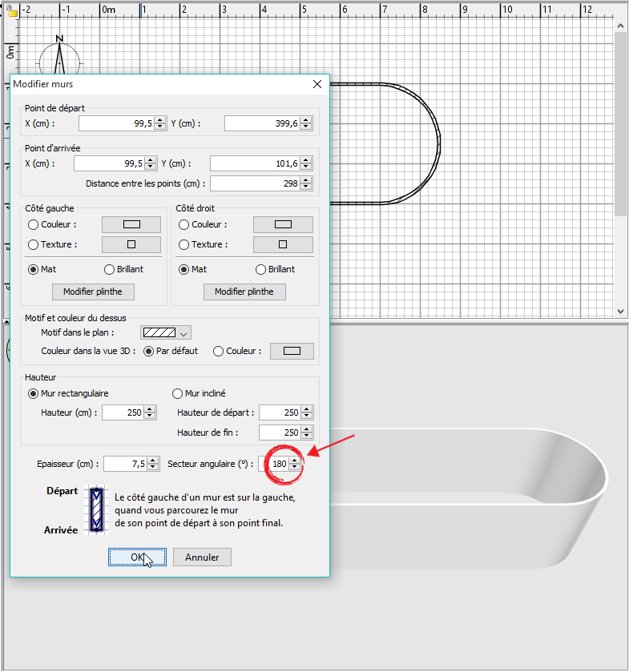This screenshot has height=672, width=629.
Task: Click the plan vertical scrollbar thumb
Action: 620,124
